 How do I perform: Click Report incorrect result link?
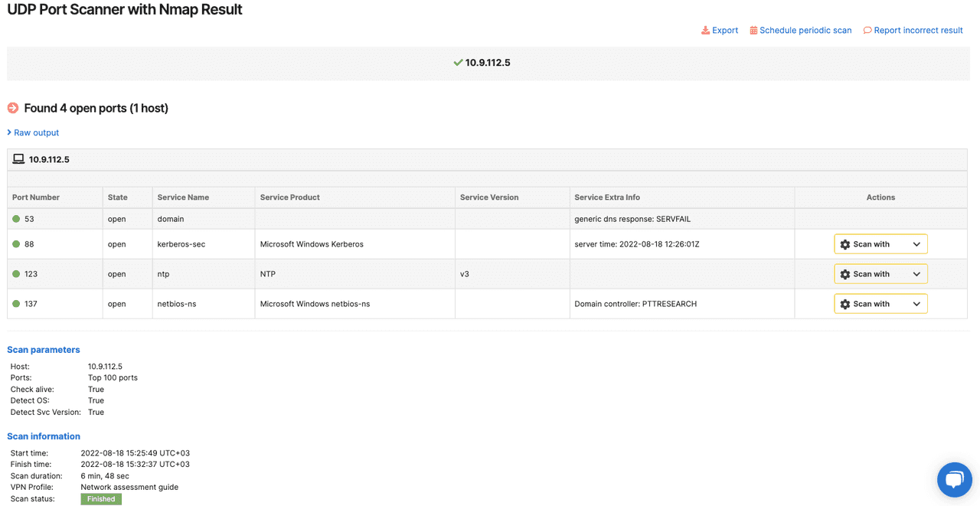coord(918,31)
